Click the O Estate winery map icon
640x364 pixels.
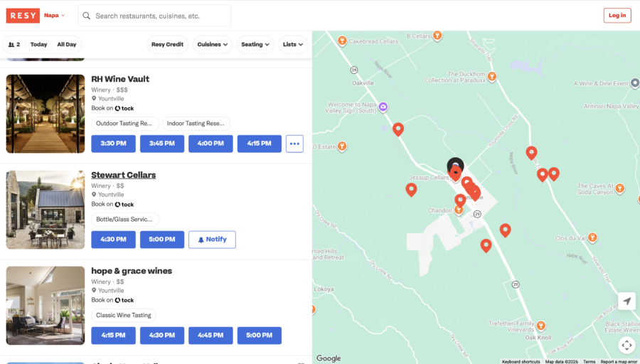(x=342, y=146)
